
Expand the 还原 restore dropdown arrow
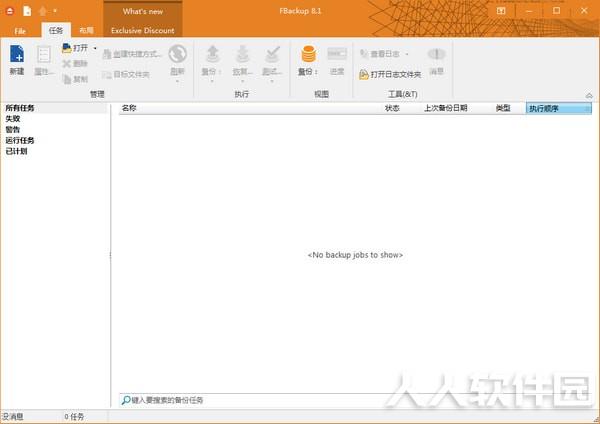tap(242, 81)
